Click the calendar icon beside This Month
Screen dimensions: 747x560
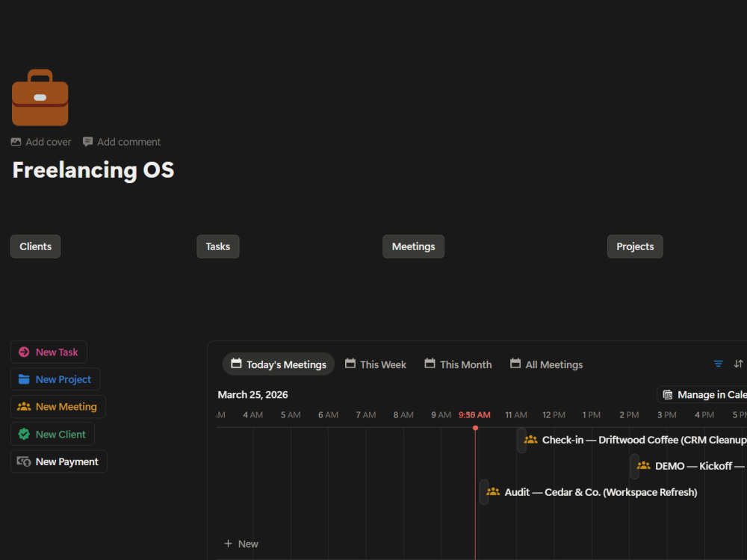coord(430,364)
